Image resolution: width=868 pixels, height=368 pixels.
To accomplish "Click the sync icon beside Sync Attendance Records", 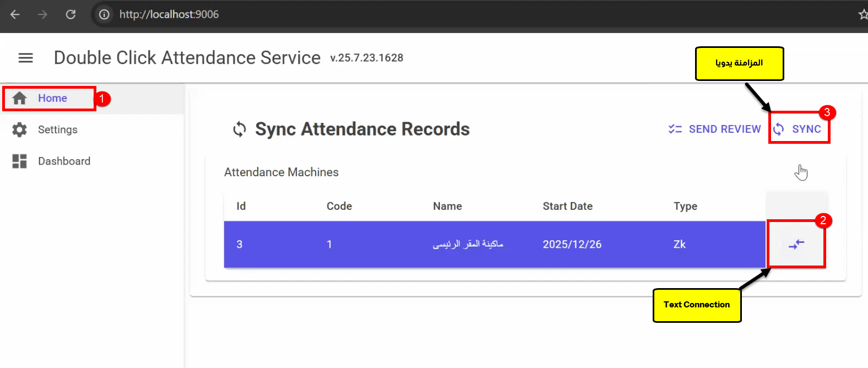I will point(239,129).
